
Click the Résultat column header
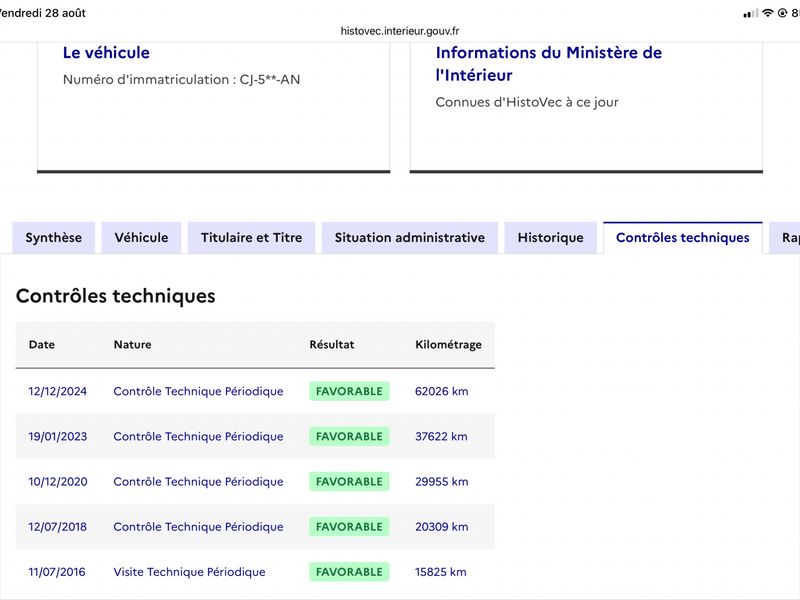tap(332, 344)
